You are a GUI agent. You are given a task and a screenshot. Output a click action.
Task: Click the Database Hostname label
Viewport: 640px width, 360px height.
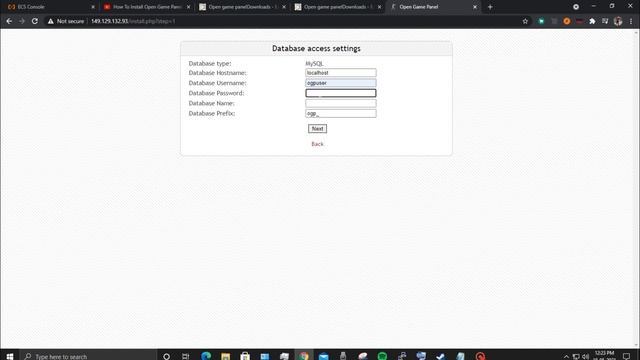point(218,73)
